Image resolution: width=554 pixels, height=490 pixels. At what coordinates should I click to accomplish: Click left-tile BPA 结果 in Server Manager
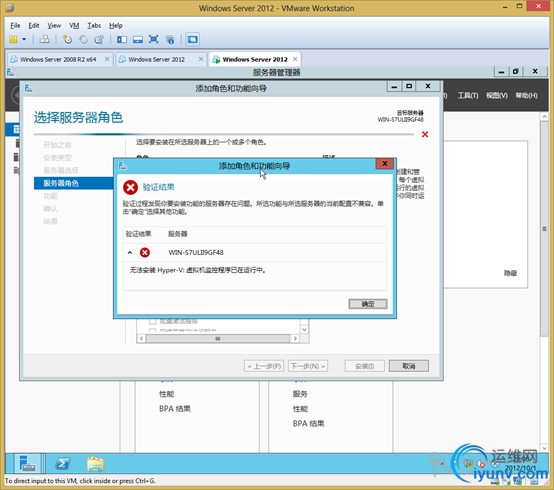[175, 409]
